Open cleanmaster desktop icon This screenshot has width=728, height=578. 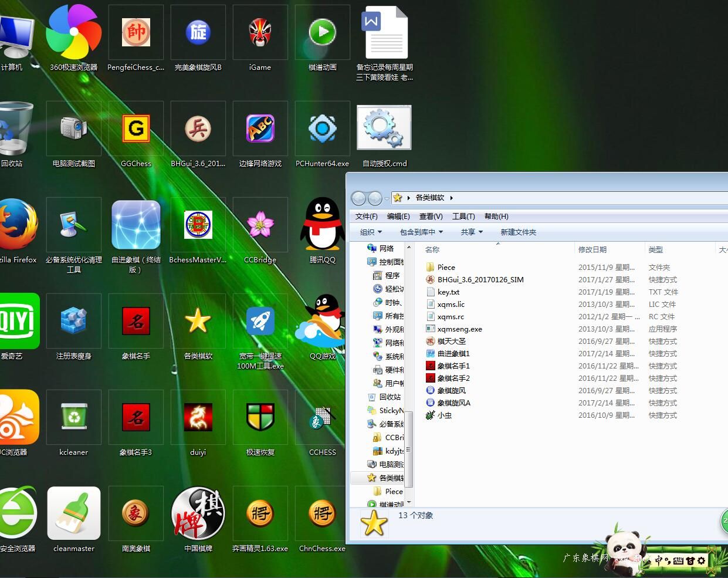pyautogui.click(x=74, y=520)
